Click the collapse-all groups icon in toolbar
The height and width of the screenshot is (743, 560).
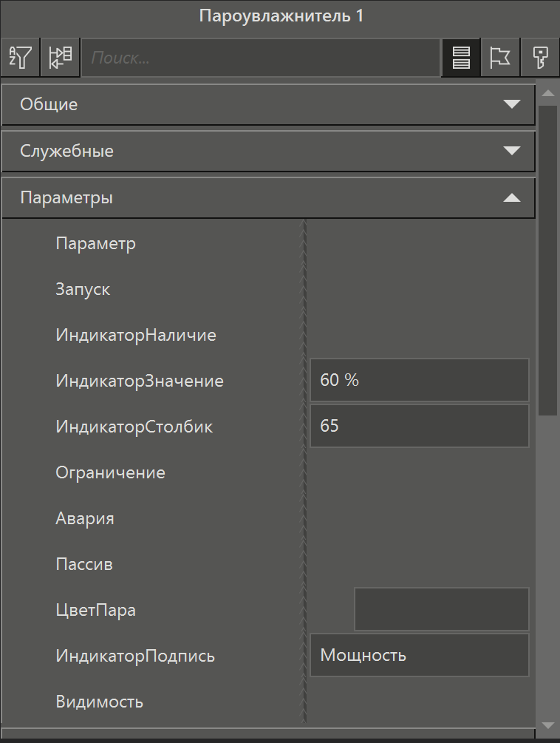click(x=60, y=58)
